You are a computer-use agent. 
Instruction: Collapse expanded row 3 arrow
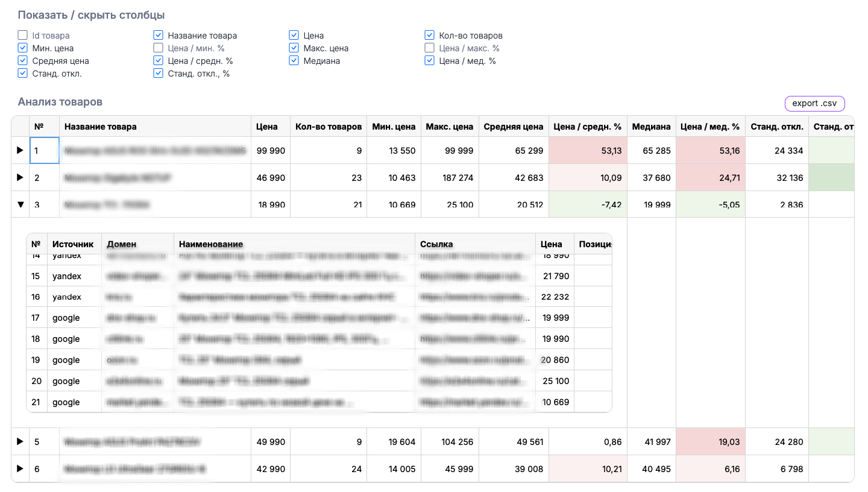click(20, 205)
